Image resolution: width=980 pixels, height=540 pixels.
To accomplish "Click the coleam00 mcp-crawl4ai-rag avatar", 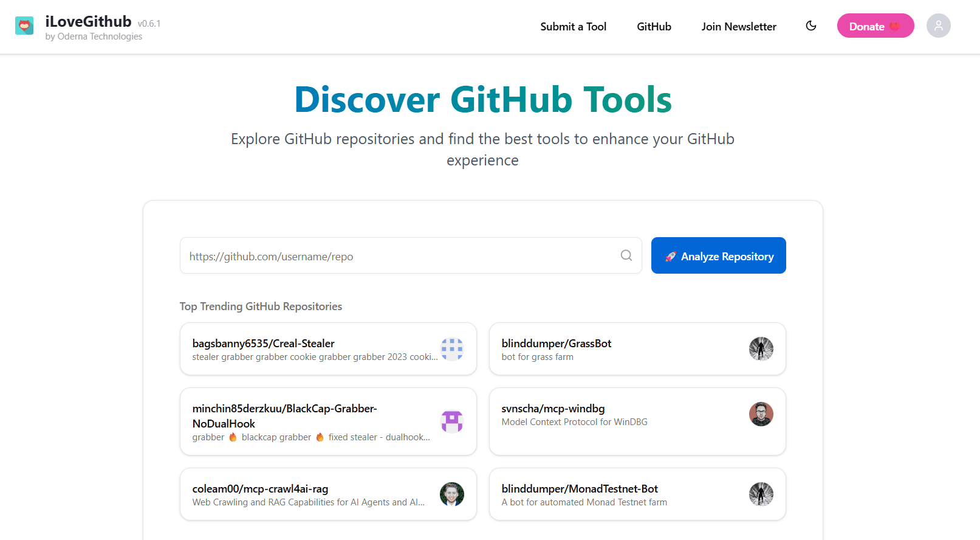I will [451, 494].
